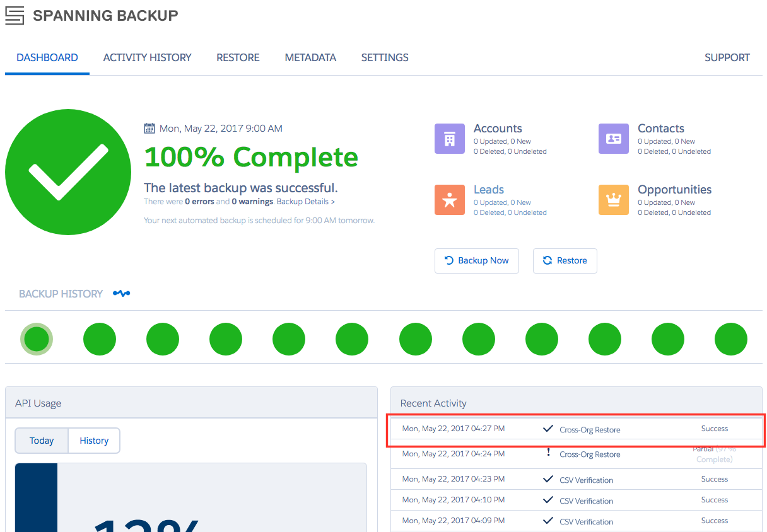767x532 pixels.
Task: Select the last backup history dot
Action: 731,339
